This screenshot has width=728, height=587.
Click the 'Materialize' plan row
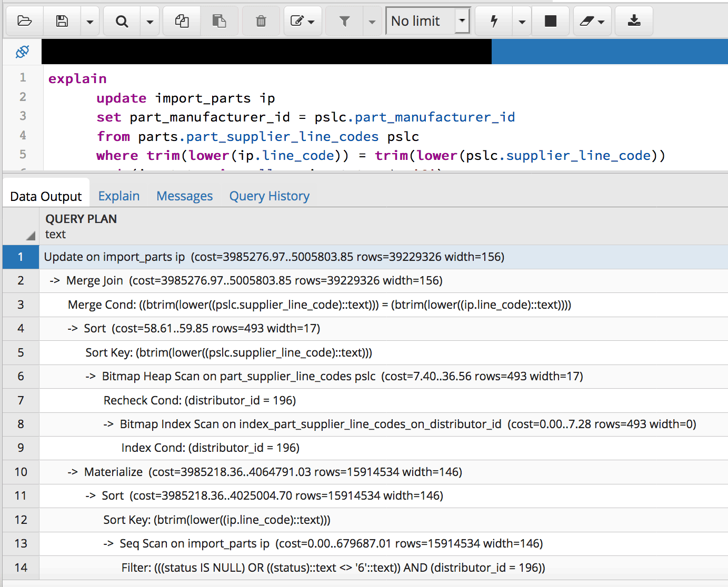click(x=384, y=472)
